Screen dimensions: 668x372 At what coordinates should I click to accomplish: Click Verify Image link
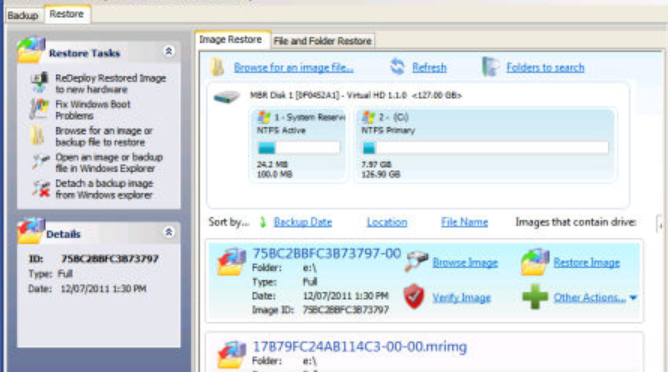(461, 298)
